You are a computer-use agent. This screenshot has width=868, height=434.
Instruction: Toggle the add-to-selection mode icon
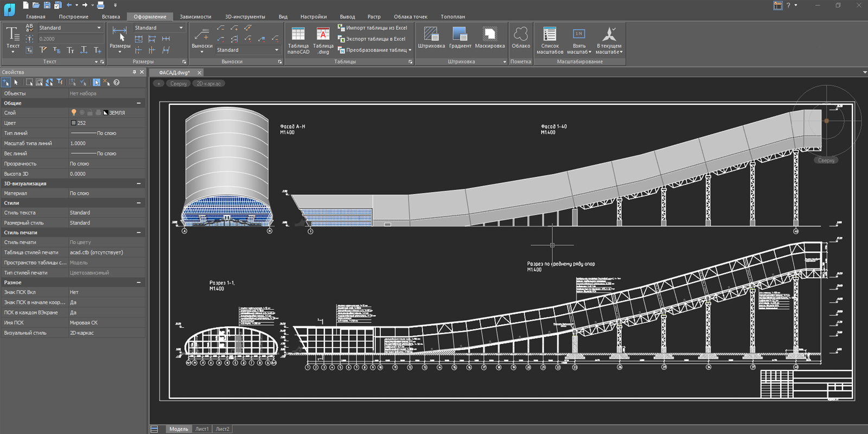click(5, 82)
